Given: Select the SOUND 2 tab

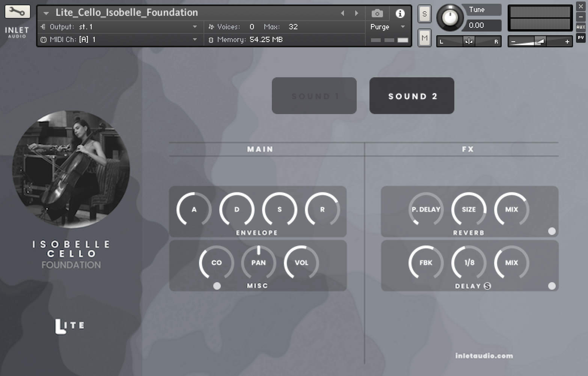Looking at the screenshot, I should click(x=412, y=96).
